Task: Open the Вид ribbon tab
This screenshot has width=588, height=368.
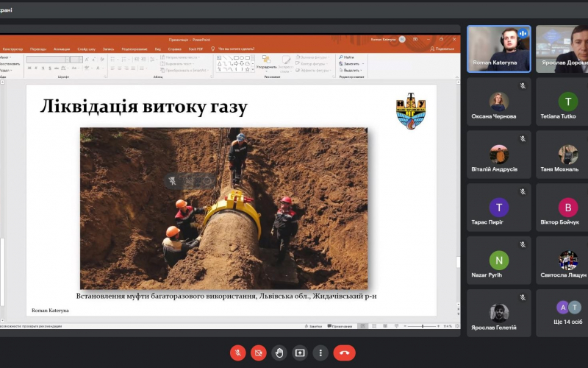Action: [x=158, y=49]
